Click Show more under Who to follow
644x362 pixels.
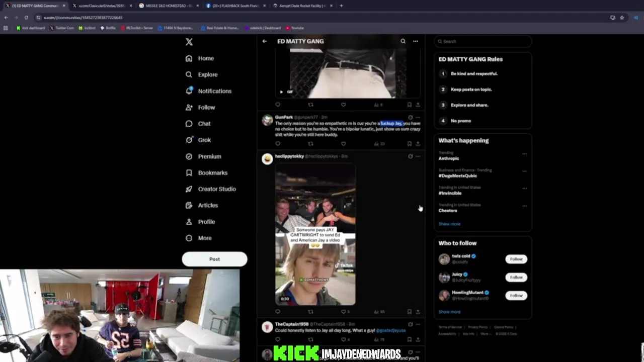pyautogui.click(x=449, y=312)
